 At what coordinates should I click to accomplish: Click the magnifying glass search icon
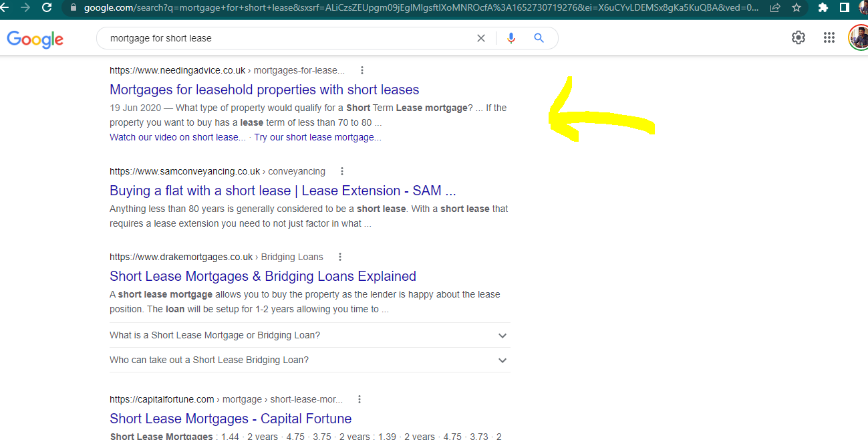(x=539, y=38)
